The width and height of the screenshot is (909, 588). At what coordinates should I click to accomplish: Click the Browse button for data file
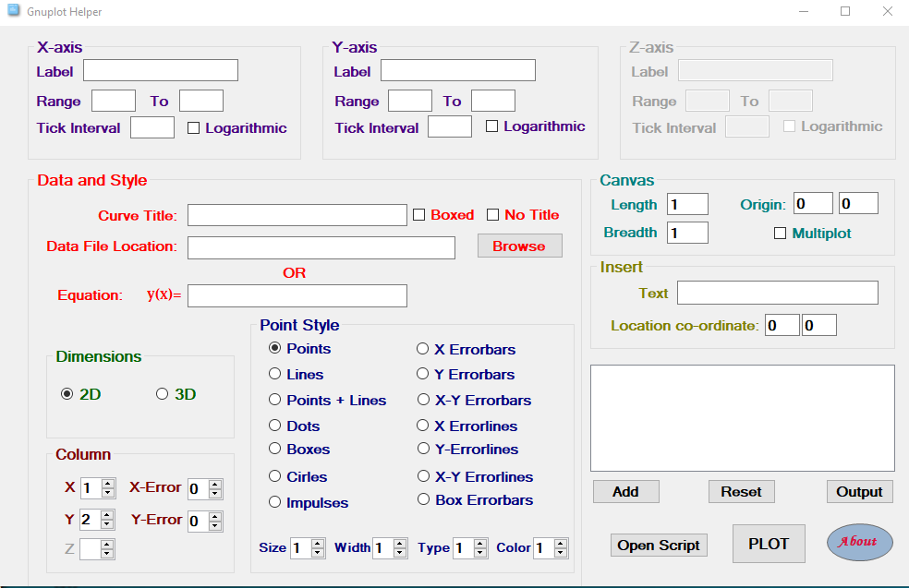point(519,246)
